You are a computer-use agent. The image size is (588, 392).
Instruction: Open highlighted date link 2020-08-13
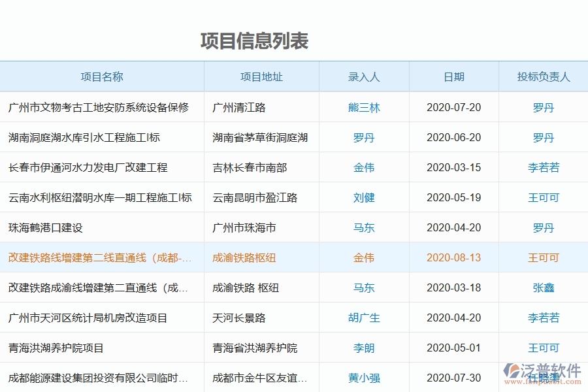tap(454, 257)
